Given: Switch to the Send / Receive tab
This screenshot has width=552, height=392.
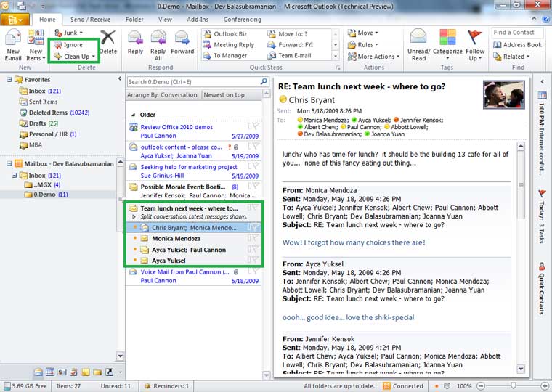Looking at the screenshot, I should [x=90, y=20].
